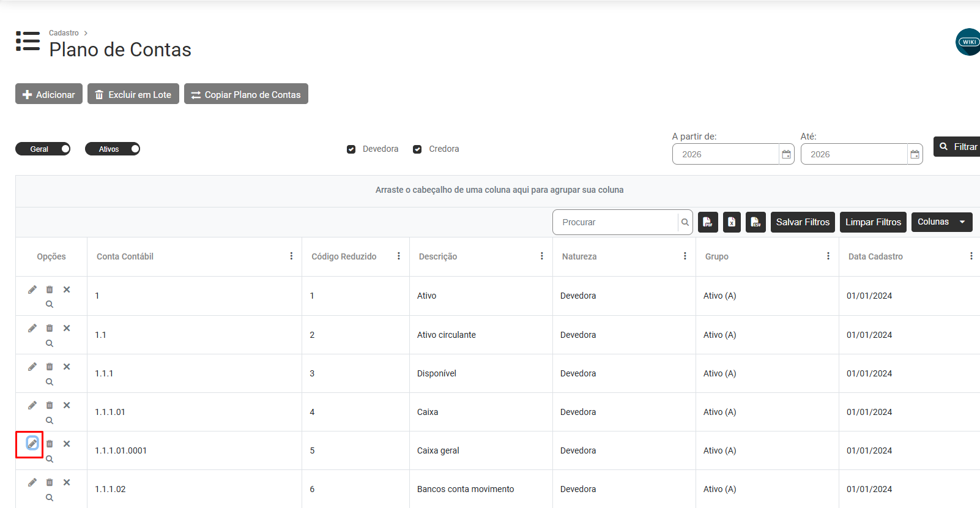Open the Wiki help icon
Image resolution: width=980 pixels, height=508 pixels.
[968, 42]
